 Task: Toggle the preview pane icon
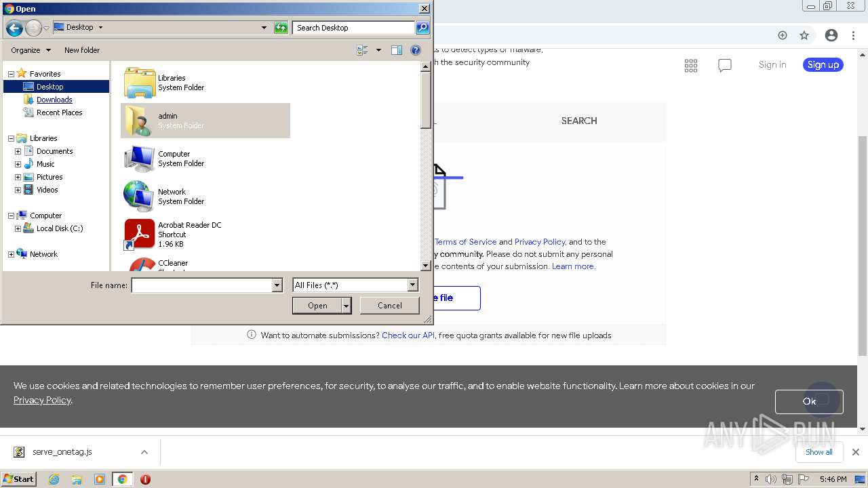397,50
